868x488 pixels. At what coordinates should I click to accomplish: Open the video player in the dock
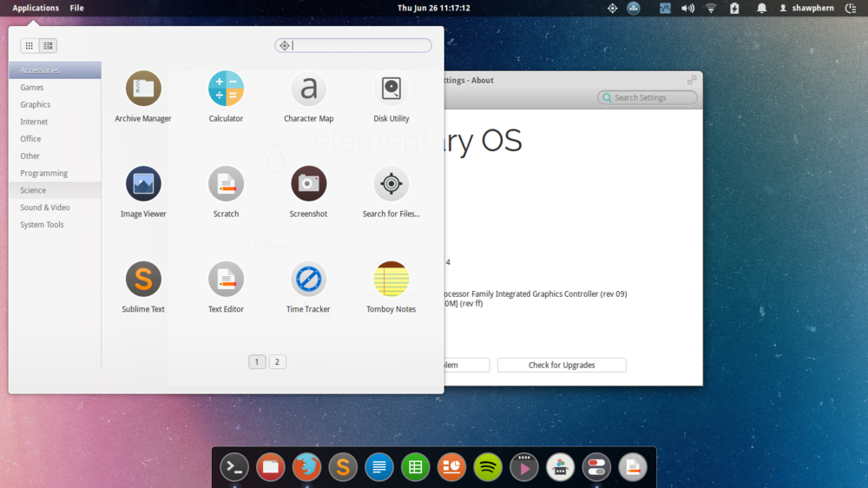pos(524,467)
